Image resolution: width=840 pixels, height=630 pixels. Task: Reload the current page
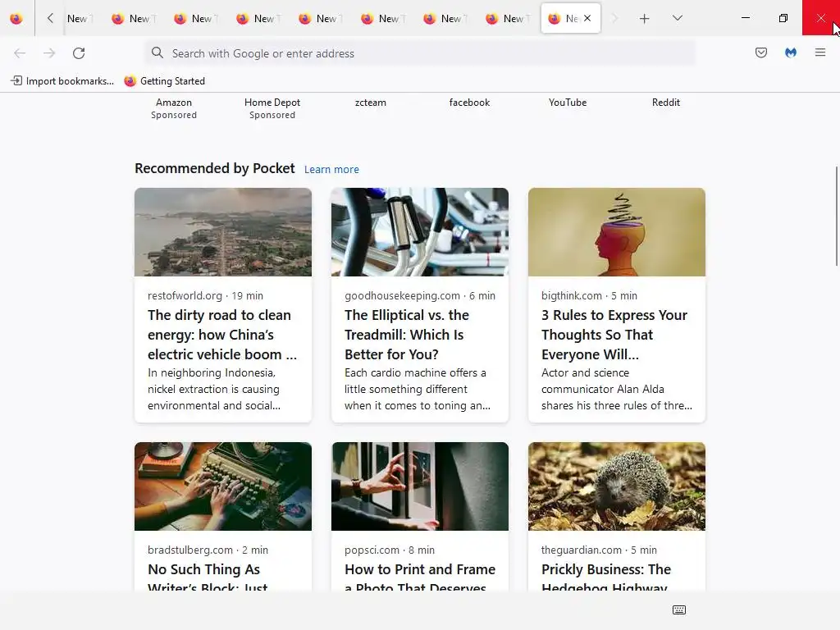79,53
